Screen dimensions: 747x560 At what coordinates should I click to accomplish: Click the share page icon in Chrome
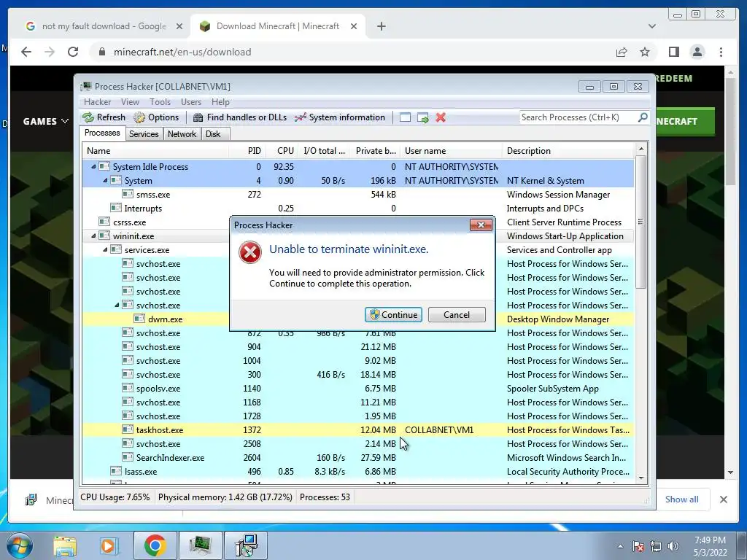pyautogui.click(x=622, y=52)
